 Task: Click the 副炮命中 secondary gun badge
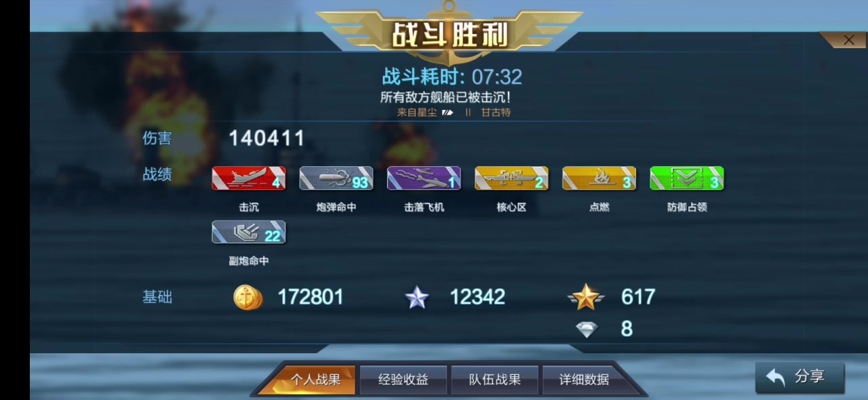pyautogui.click(x=249, y=232)
